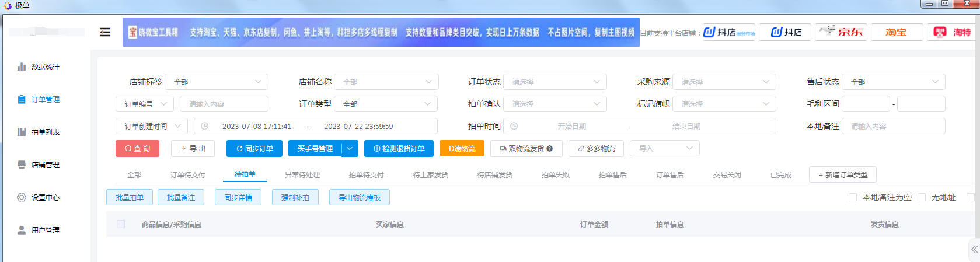This screenshot has width=980, height=262.
Task: Click the 同步订单 button
Action: [254, 149]
